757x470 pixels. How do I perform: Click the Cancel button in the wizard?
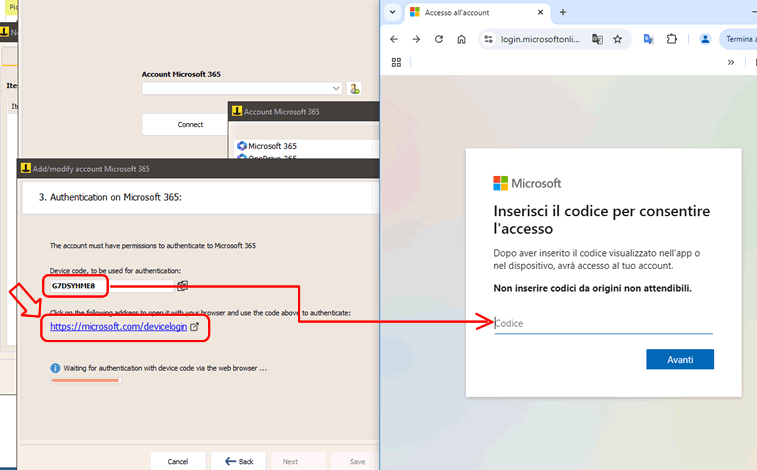[178, 462]
